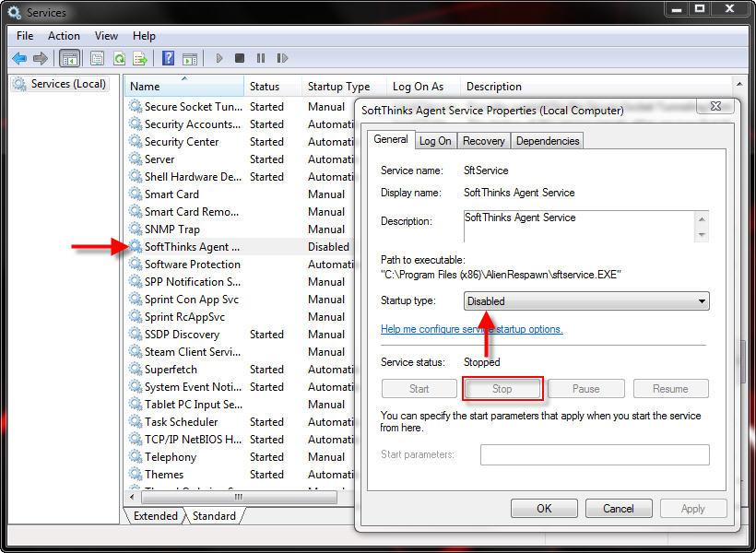756x553 pixels.
Task: Click the Cancel button
Action: (619, 508)
